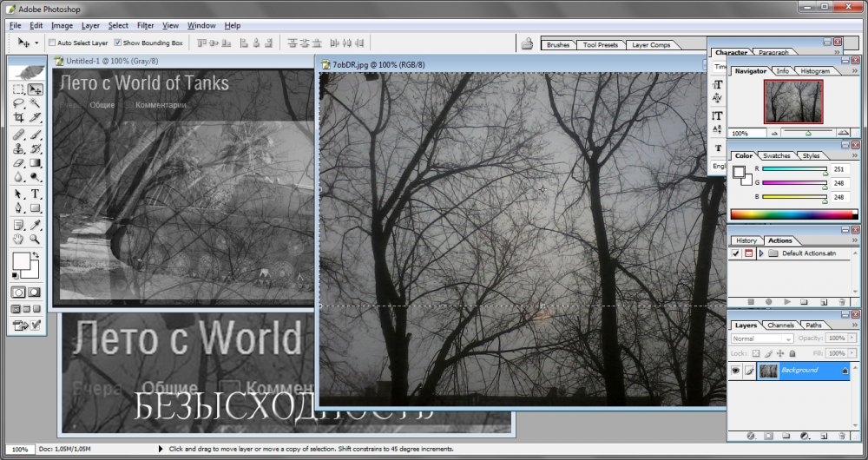868x460 pixels.
Task: Select the Magic Wand tool
Action: point(36,103)
